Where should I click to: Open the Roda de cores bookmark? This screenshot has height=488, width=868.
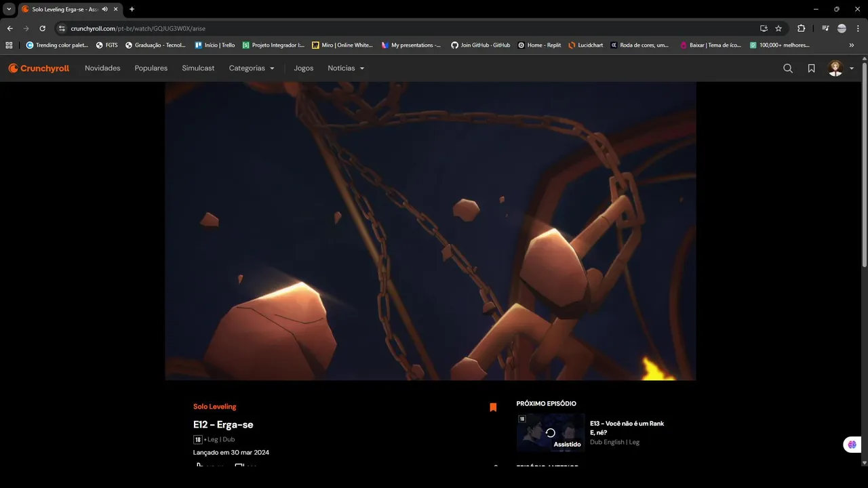(639, 45)
